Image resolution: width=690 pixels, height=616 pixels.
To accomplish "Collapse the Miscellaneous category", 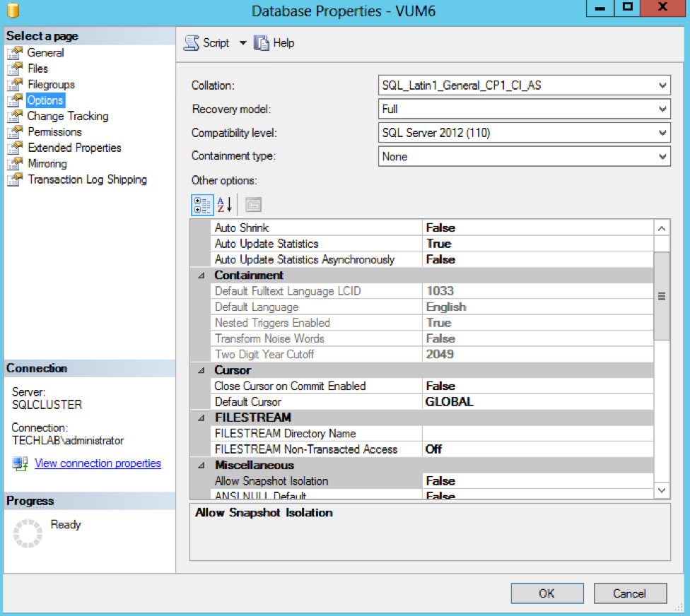I will [x=201, y=466].
